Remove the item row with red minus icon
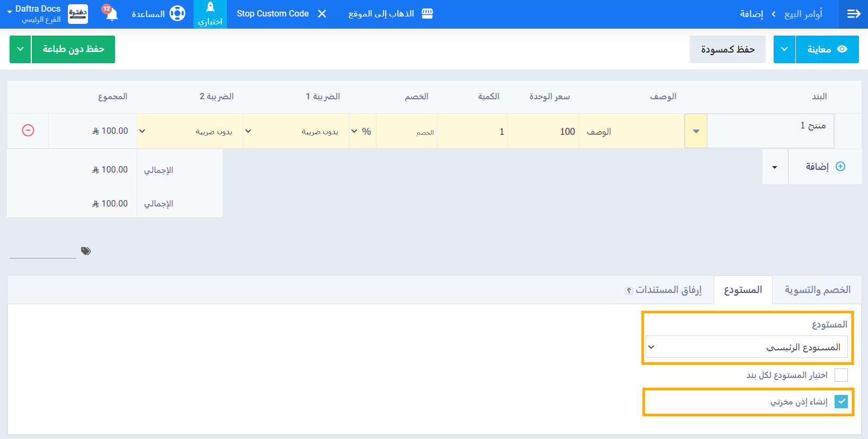The width and height of the screenshot is (868, 439). (x=28, y=131)
